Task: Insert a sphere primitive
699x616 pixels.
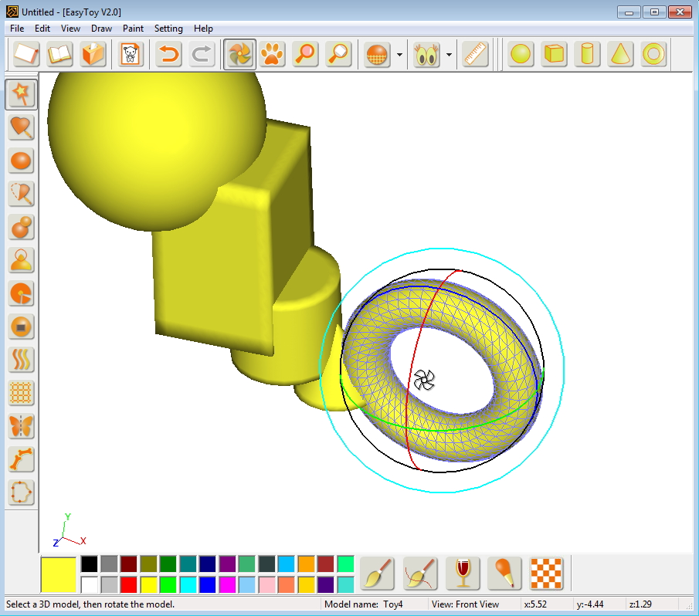Action: (521, 54)
